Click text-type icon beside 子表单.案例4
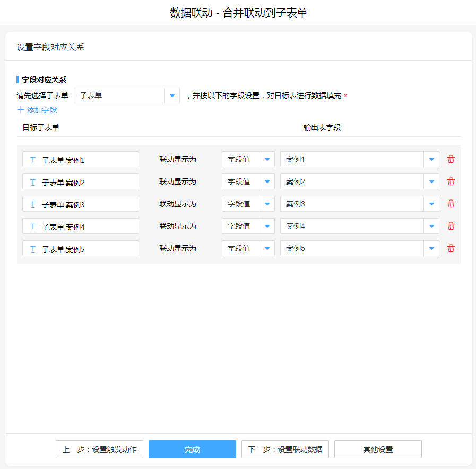The width and height of the screenshot is (476, 469). click(32, 227)
